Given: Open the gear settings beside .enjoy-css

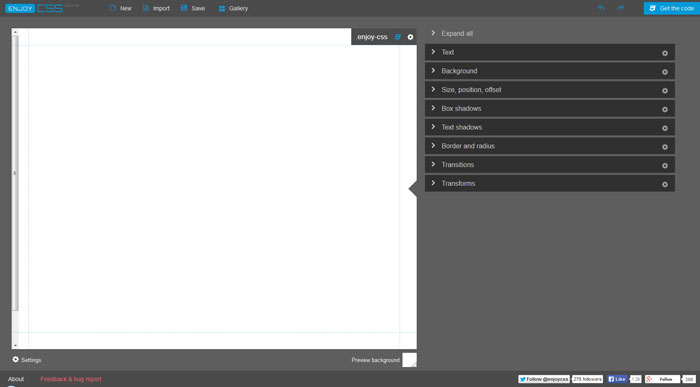Looking at the screenshot, I should (410, 37).
